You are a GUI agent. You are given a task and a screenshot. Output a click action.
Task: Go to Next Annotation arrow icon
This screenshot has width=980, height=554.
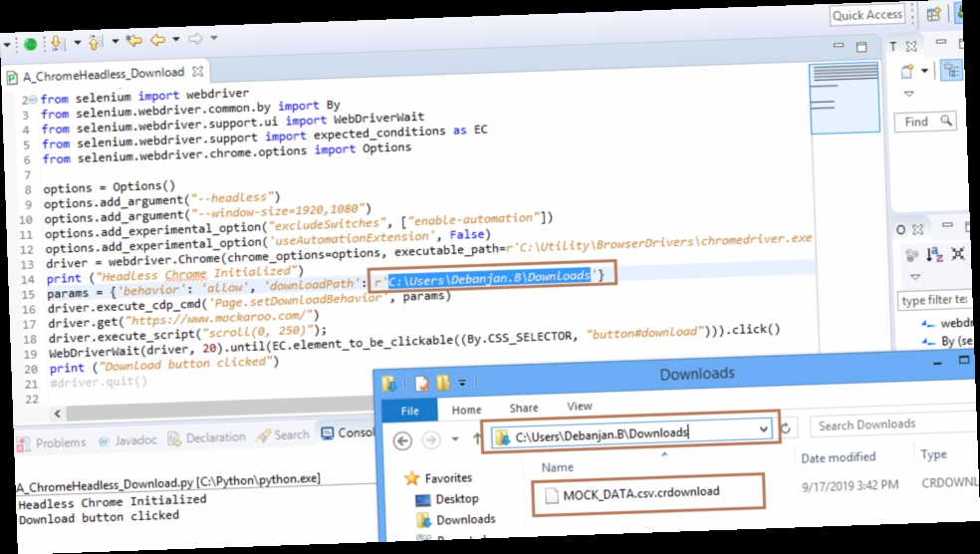coord(57,43)
